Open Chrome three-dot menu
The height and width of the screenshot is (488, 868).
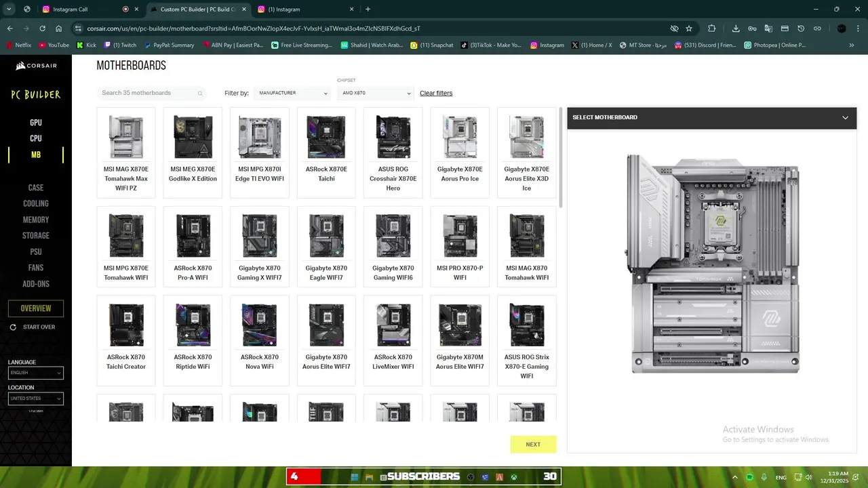(858, 28)
